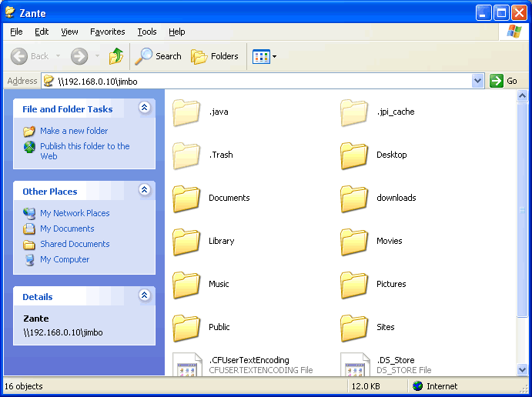Screen dimensions: 532x397
Task: Click the .DS_Store file name
Action: point(396,360)
